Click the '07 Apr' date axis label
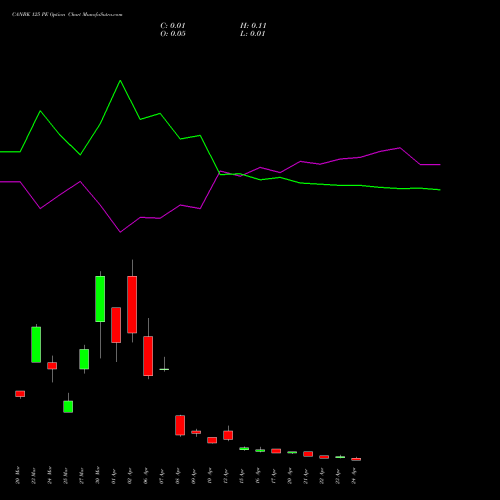 pyautogui.click(x=162, y=475)
